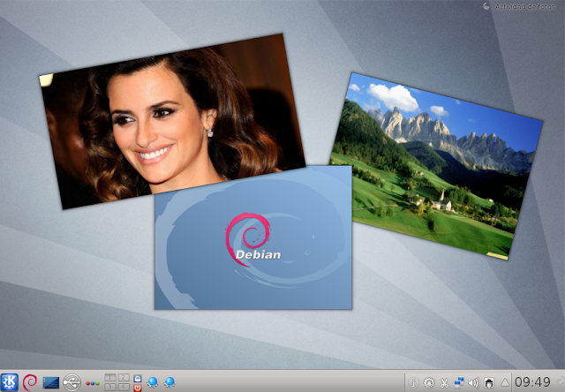Screen dimensions: 565x392
Task: Open the notifications info tray icon
Action: [x=413, y=382]
